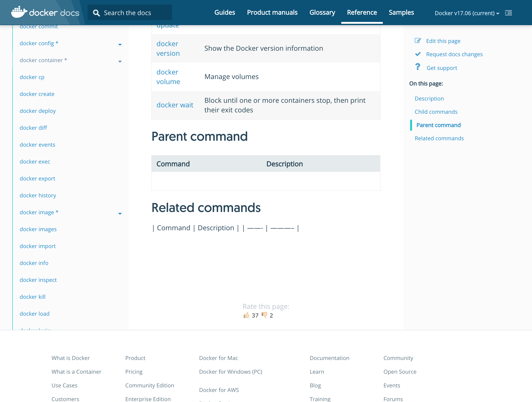The width and height of the screenshot is (532, 402).
Task: Open docker kill in sidebar
Action: (33, 297)
